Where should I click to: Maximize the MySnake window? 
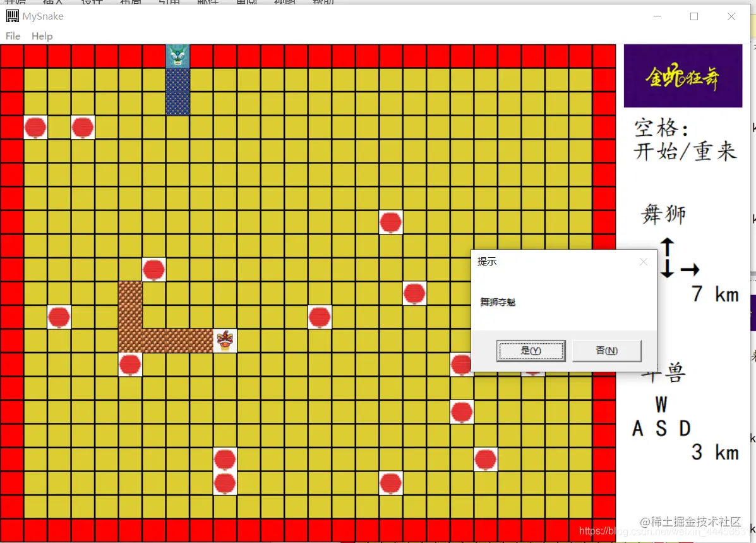tap(694, 16)
